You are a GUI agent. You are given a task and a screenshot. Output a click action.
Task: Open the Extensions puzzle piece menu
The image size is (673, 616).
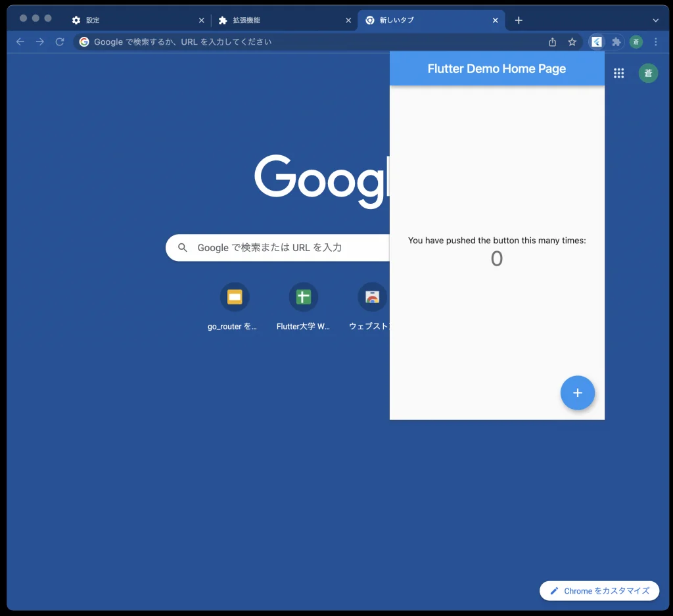tap(616, 42)
